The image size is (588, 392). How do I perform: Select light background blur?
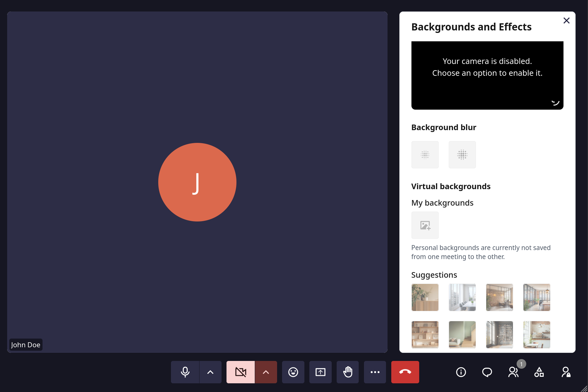[x=425, y=155]
